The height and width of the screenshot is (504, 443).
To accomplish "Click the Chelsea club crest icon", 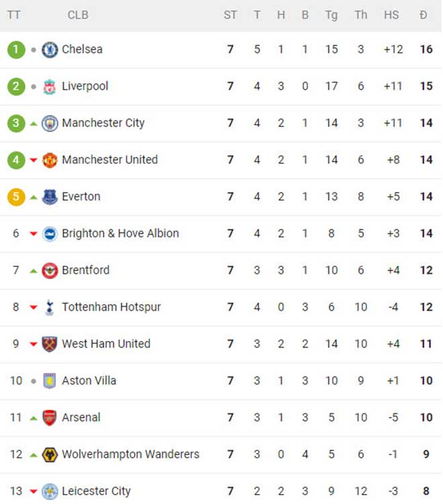I will coord(50,50).
